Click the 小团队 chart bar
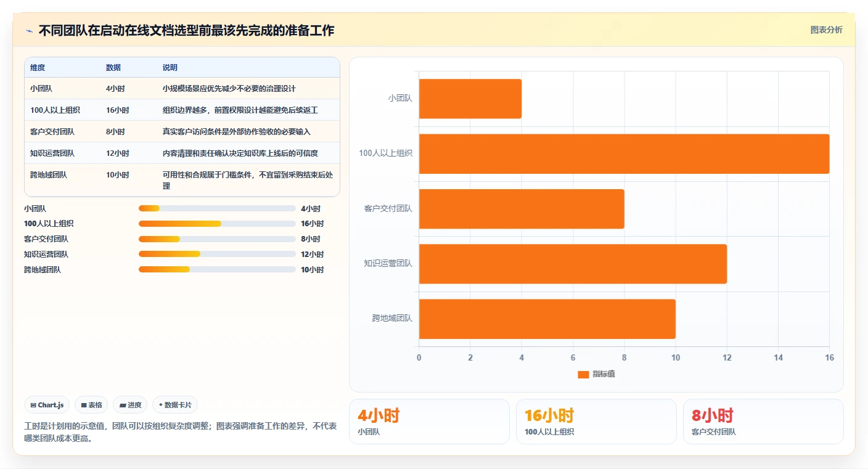 [x=470, y=99]
